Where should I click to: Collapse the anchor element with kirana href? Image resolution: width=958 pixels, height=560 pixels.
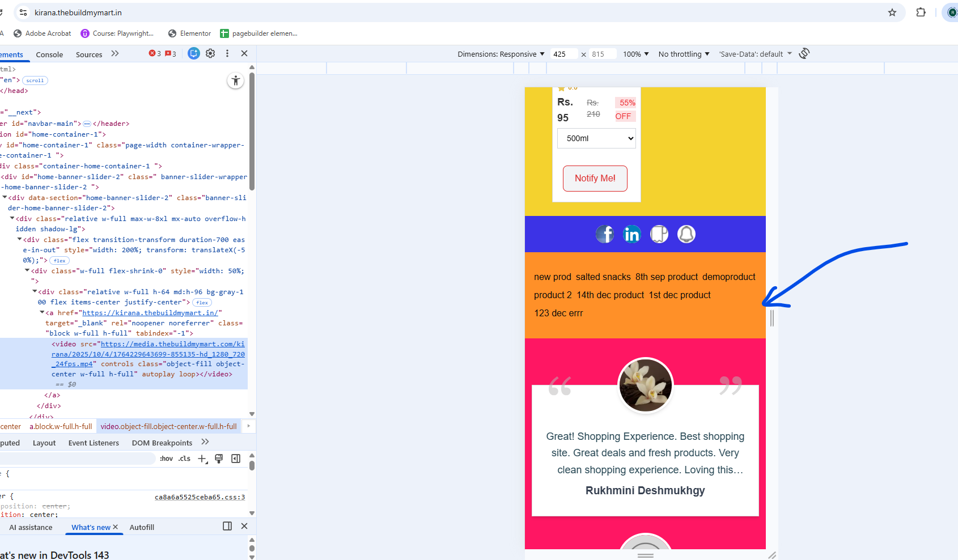42,313
